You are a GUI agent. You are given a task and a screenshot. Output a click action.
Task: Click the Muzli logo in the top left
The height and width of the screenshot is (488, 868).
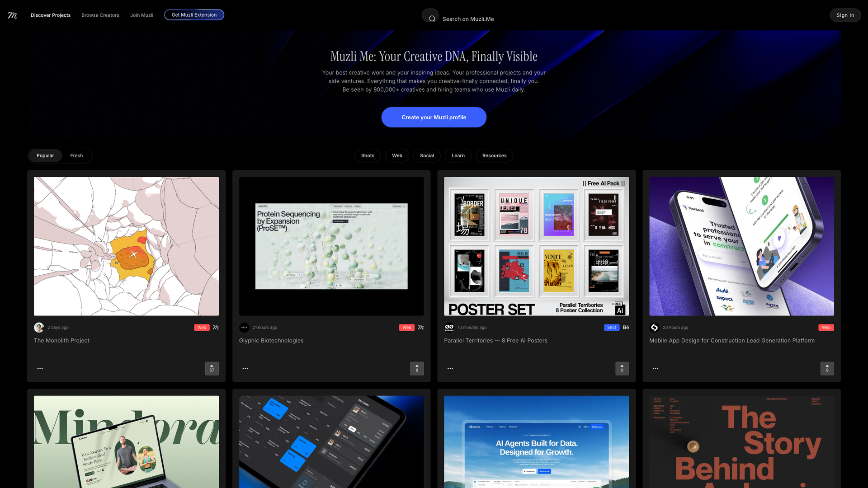[x=12, y=15]
